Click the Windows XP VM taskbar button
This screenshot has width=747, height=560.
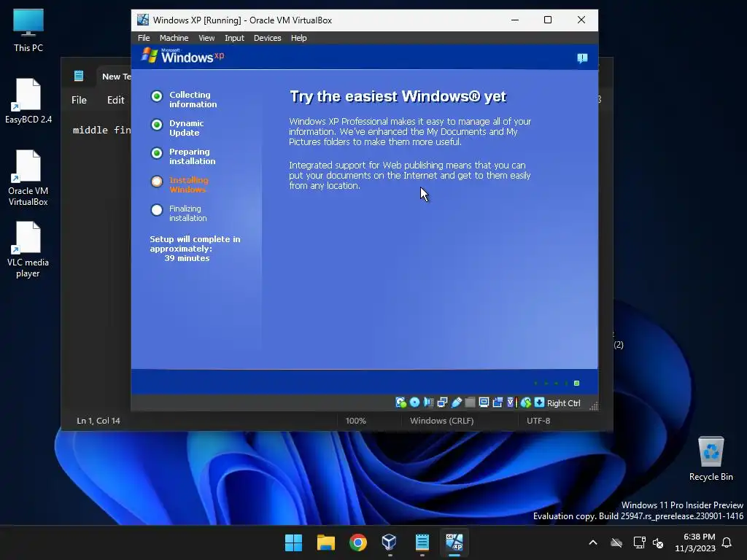[x=454, y=542]
